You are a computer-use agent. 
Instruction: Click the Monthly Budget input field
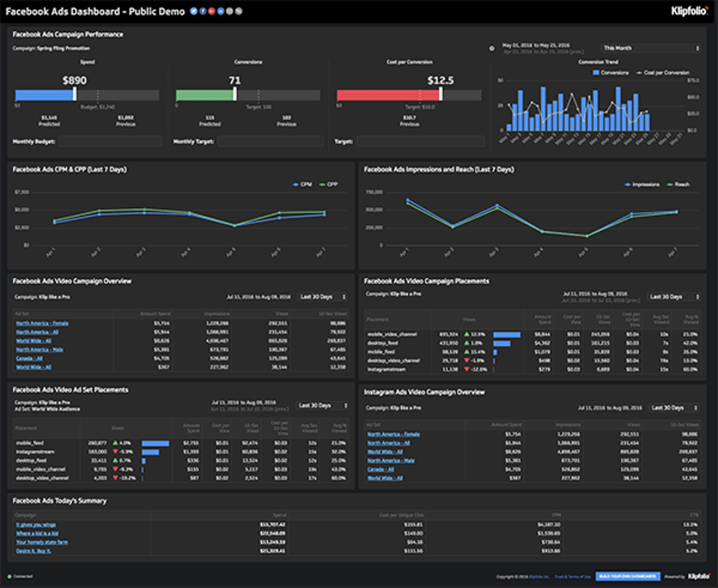coord(111,142)
